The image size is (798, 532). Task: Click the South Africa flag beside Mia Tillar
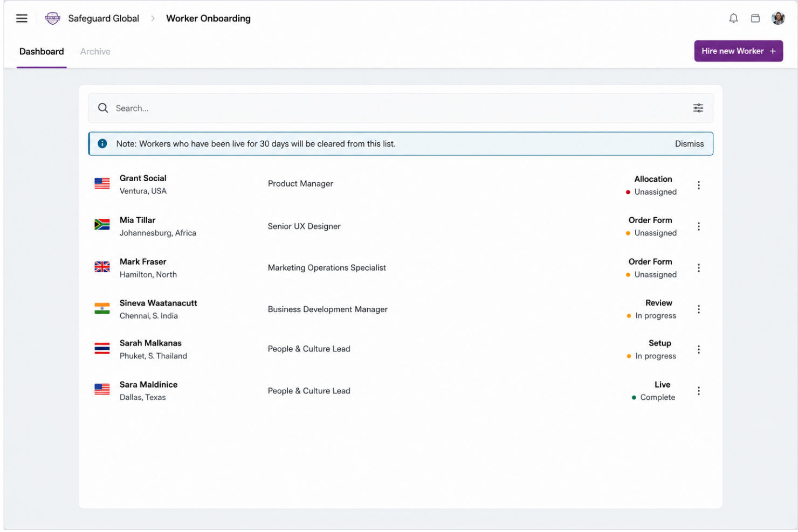pyautogui.click(x=102, y=225)
